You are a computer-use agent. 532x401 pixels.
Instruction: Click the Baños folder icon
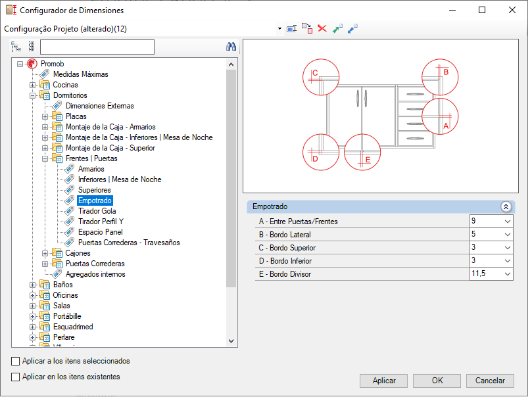tap(45, 285)
